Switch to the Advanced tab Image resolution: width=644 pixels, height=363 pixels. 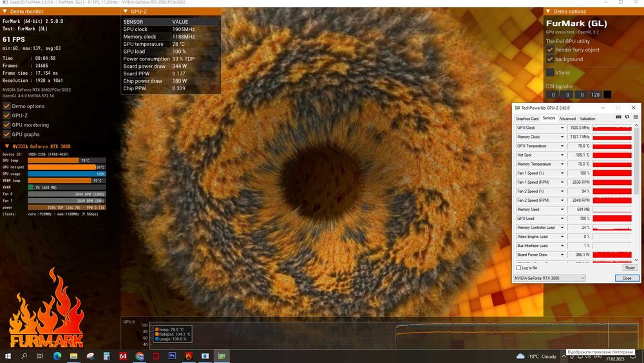[x=567, y=119]
